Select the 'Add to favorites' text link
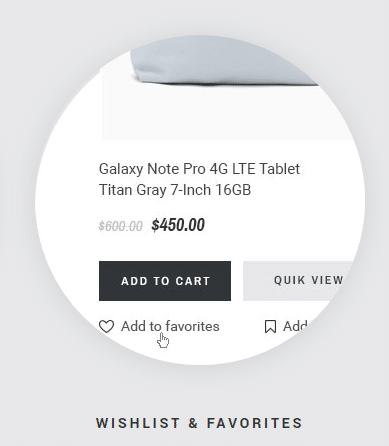Image resolution: width=389 pixels, height=446 pixels. click(170, 326)
